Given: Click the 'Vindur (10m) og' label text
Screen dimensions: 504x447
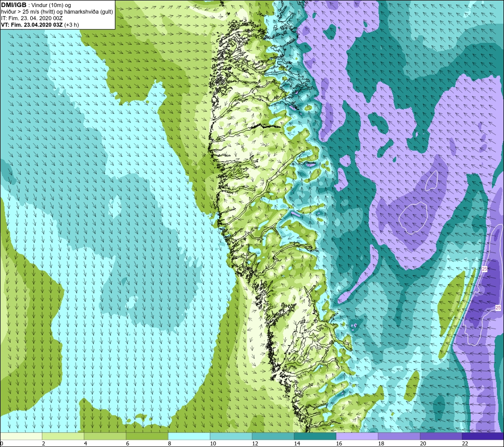Looking at the screenshot, I should (x=51, y=5).
